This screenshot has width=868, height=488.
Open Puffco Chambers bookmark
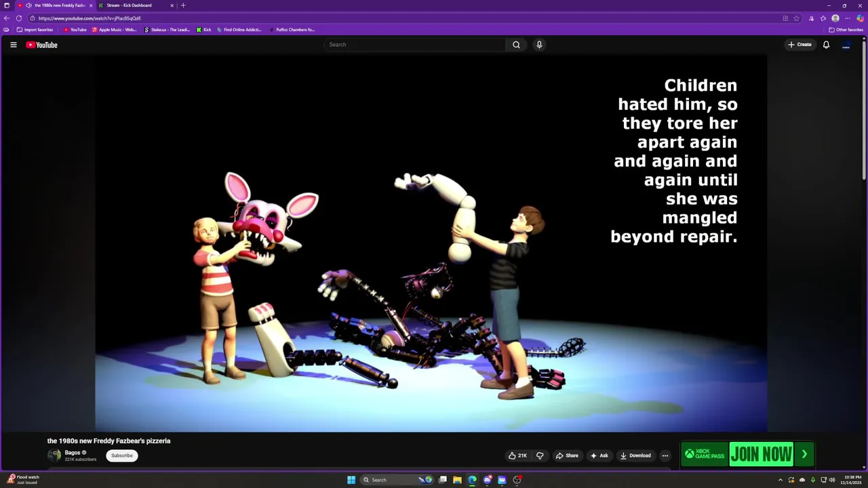[x=292, y=30]
